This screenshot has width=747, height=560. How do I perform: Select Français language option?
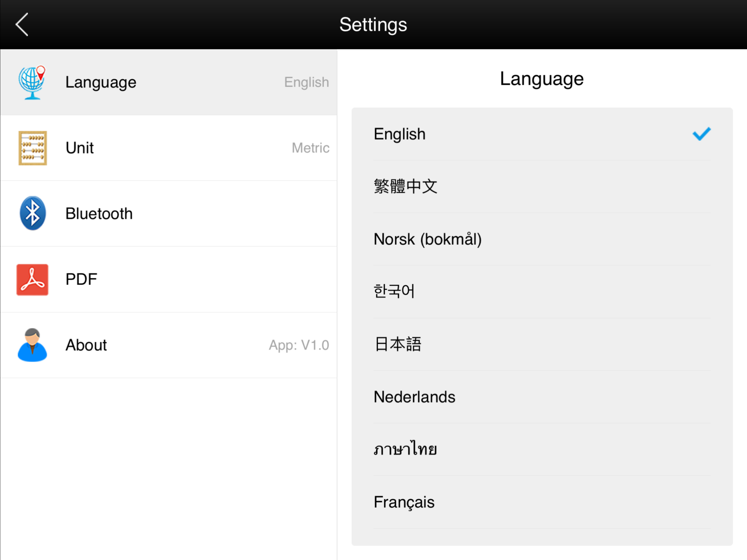(542, 502)
